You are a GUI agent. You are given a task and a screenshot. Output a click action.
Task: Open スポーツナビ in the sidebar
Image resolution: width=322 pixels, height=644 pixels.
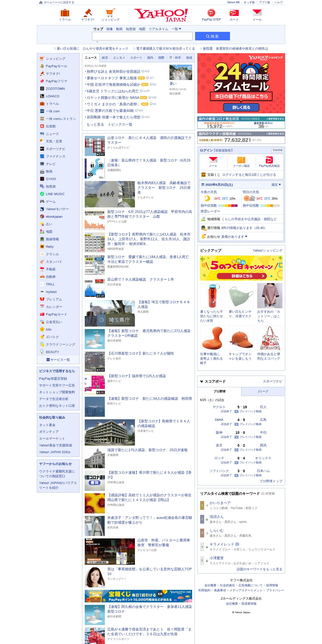pyautogui.click(x=55, y=149)
